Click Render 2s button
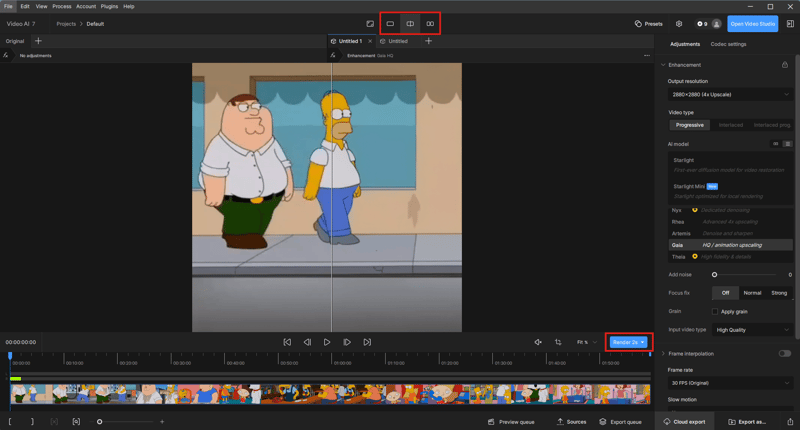 click(x=629, y=342)
